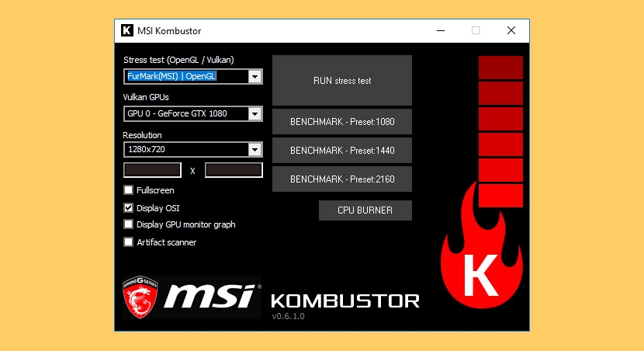
Task: Enable Display GPU monitor graph
Action: (129, 224)
